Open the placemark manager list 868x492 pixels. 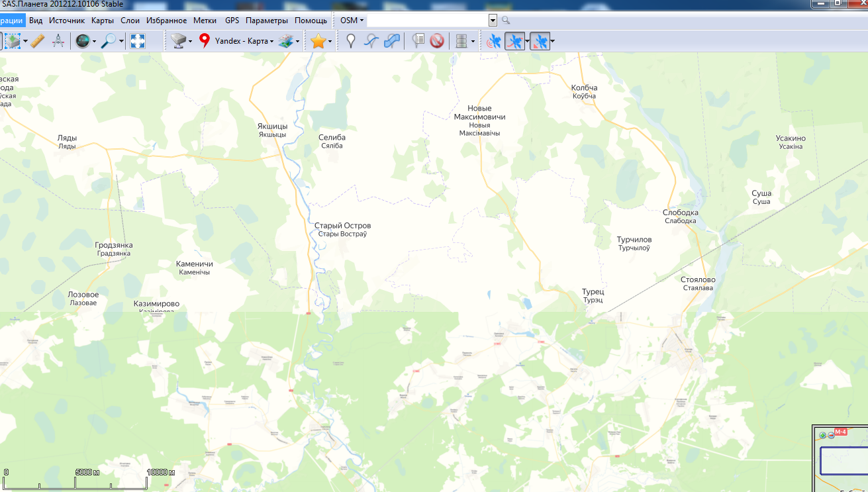tap(418, 41)
